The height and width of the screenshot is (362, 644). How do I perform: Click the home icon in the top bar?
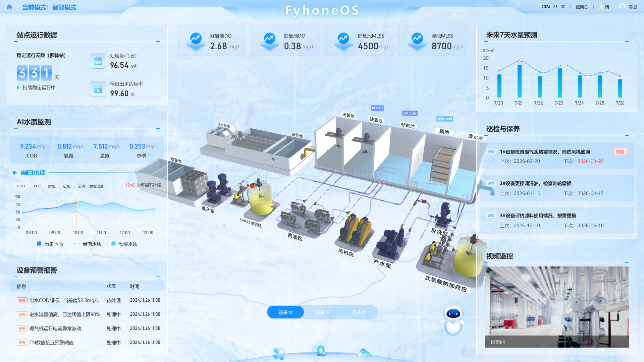[9, 7]
